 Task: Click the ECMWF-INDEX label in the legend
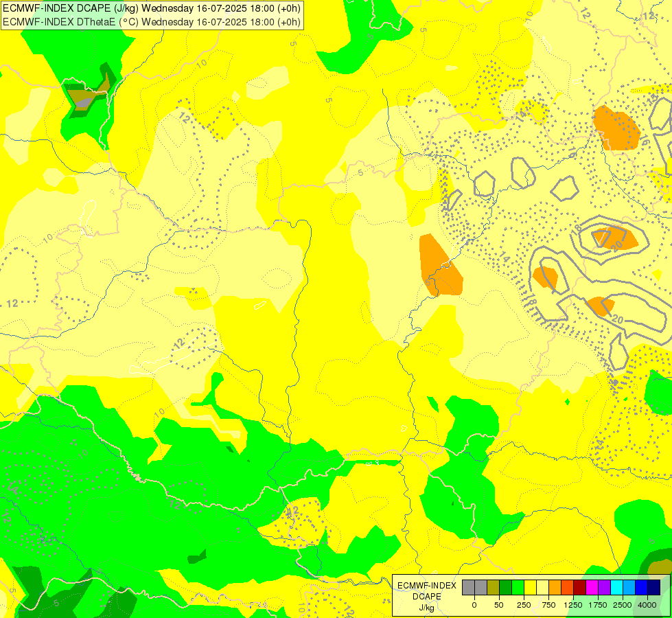[427, 586]
